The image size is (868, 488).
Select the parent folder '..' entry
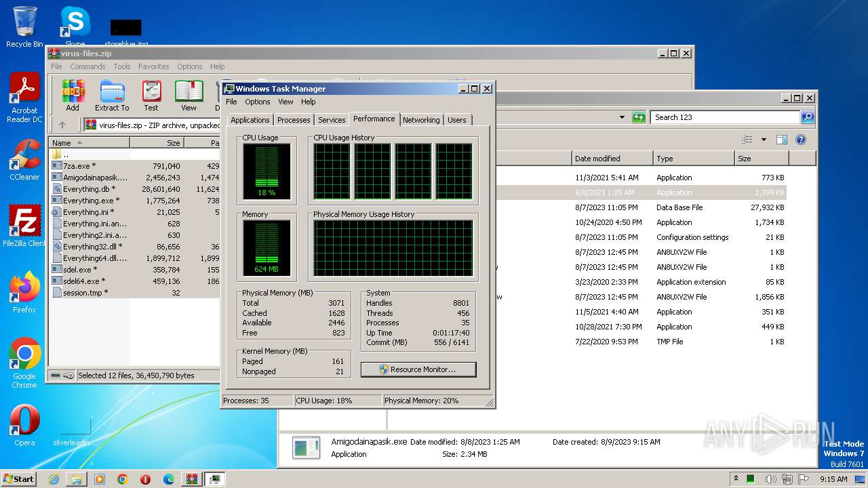coord(135,155)
